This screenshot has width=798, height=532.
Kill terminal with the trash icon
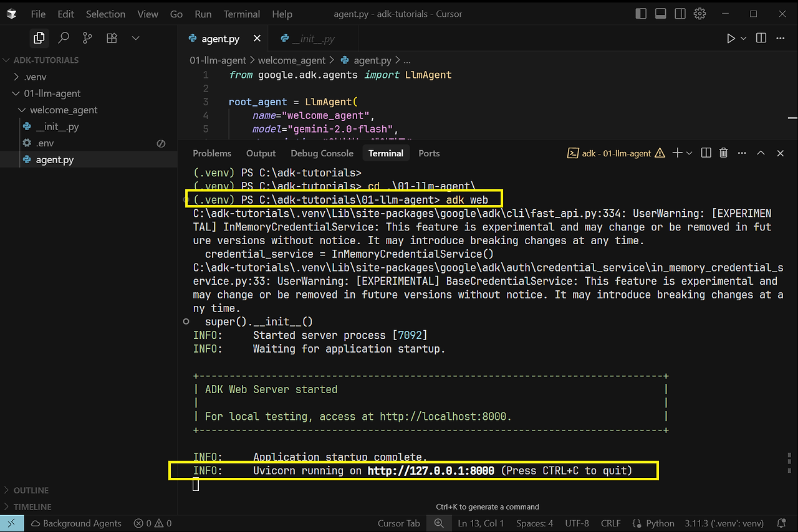[x=723, y=153]
